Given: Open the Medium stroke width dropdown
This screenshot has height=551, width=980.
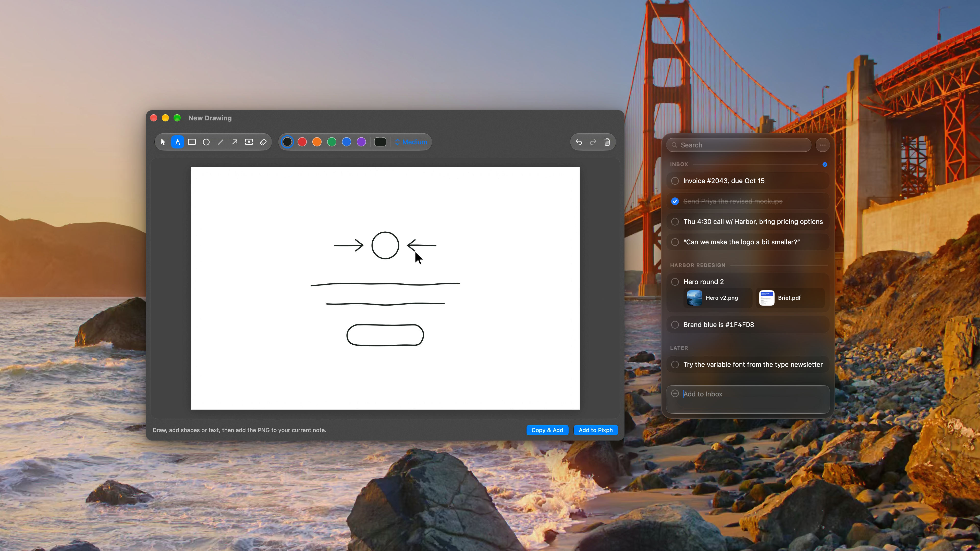Looking at the screenshot, I should click(x=411, y=142).
